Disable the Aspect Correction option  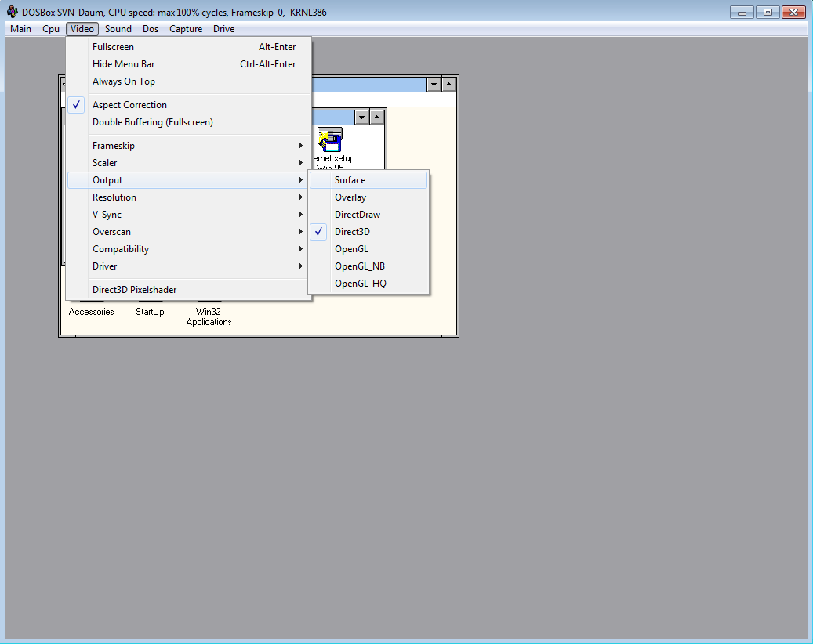pyautogui.click(x=129, y=105)
